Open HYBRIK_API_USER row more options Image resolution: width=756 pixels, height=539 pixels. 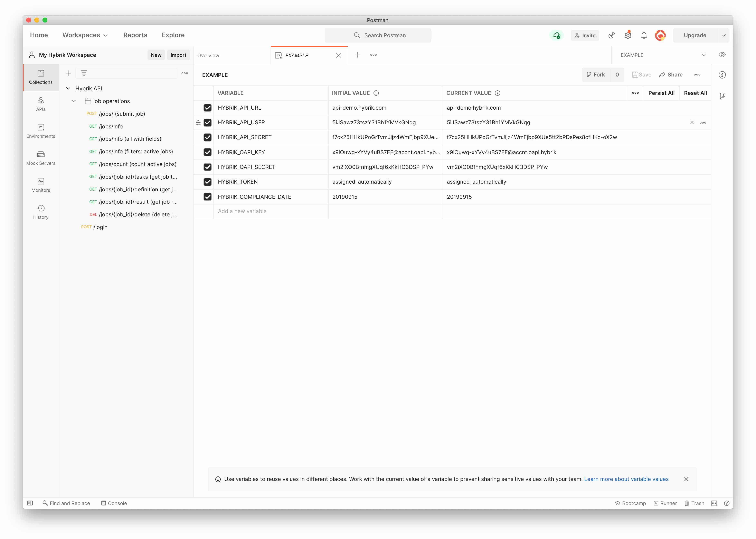(x=703, y=122)
